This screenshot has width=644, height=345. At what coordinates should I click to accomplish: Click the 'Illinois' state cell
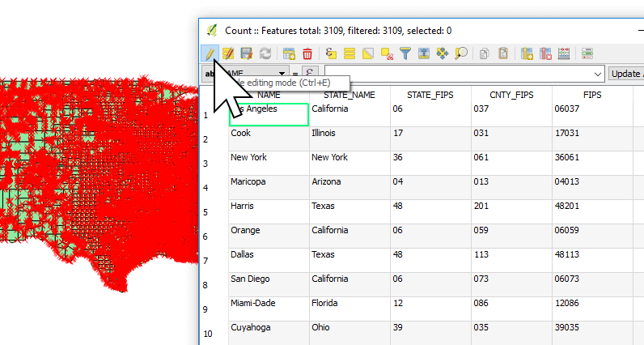pyautogui.click(x=350, y=139)
